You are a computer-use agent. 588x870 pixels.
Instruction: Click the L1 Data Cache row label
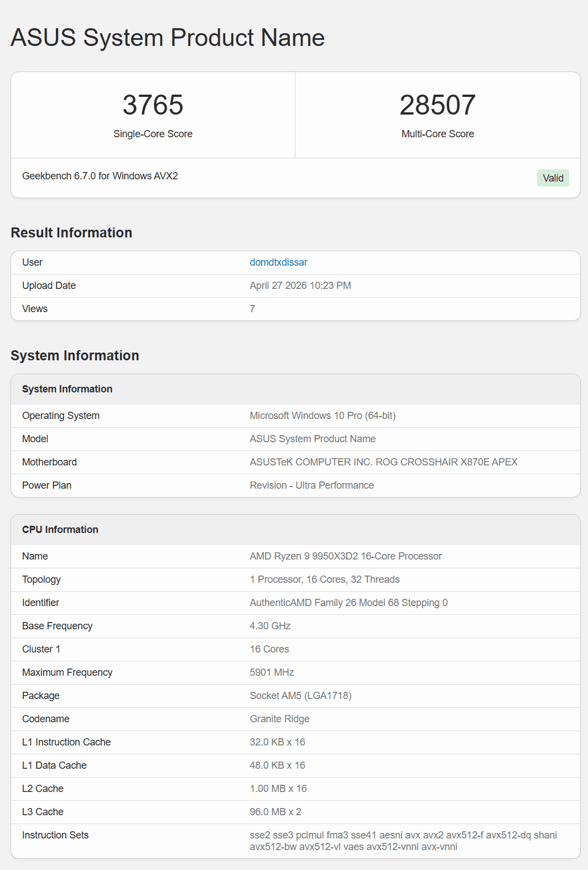click(54, 765)
